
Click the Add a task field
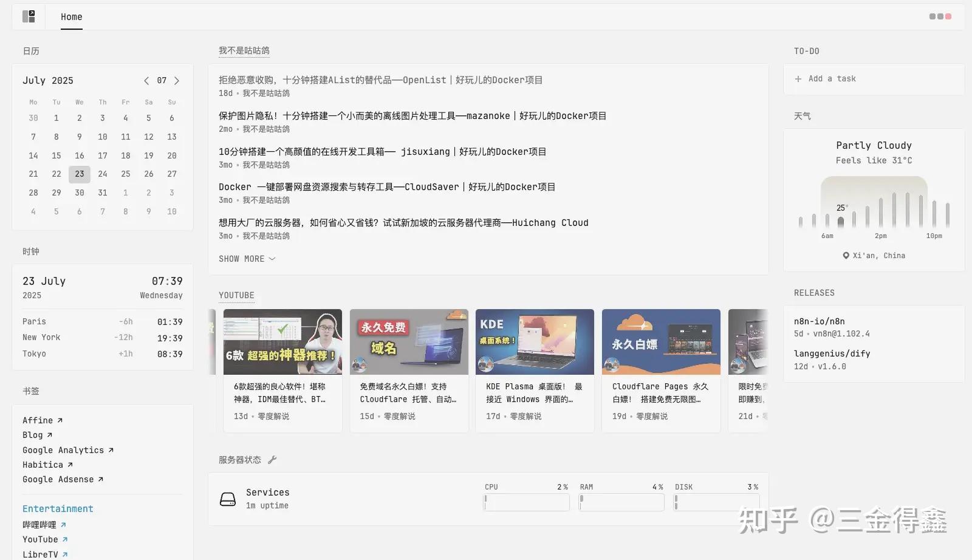(x=832, y=78)
